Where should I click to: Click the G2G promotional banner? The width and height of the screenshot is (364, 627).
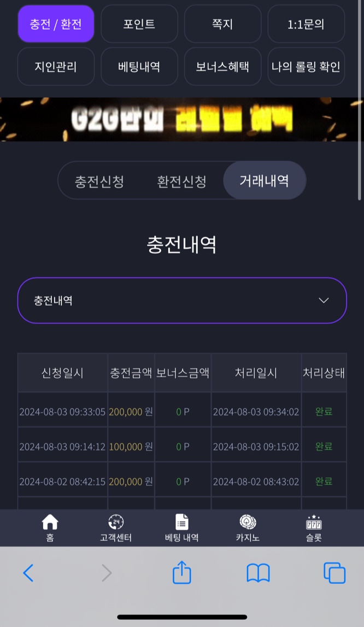[x=182, y=119]
